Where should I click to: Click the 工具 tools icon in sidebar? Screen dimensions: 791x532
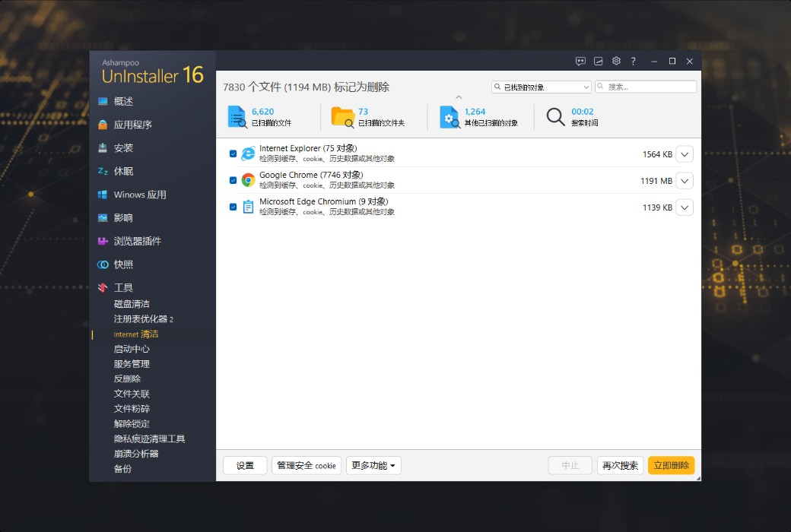[x=103, y=287]
